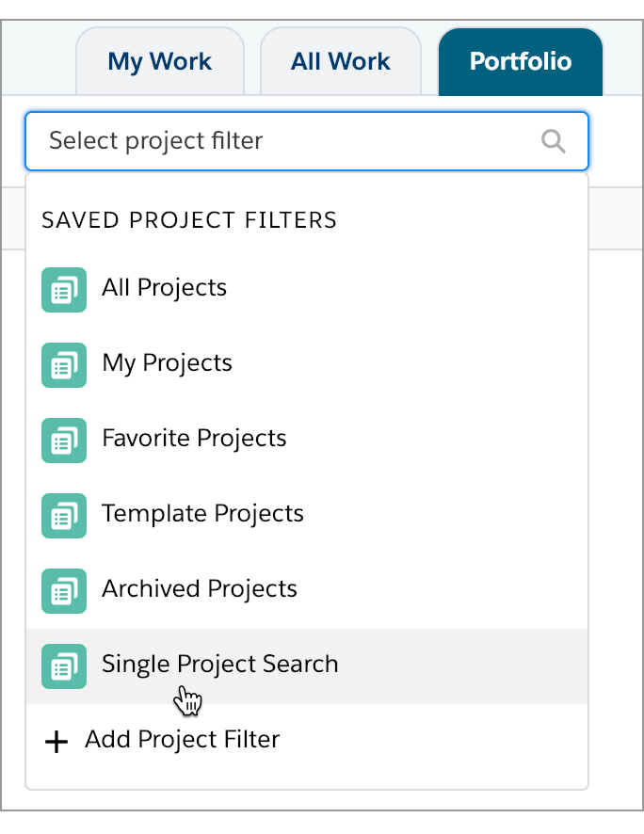
Task: Click the Template Projects filter icon
Action: (x=64, y=516)
